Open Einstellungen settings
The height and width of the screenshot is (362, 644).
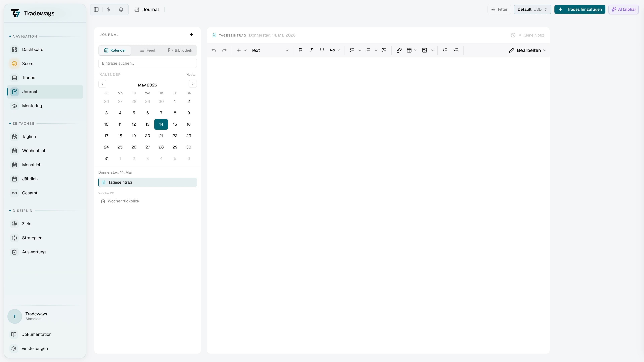45,349
